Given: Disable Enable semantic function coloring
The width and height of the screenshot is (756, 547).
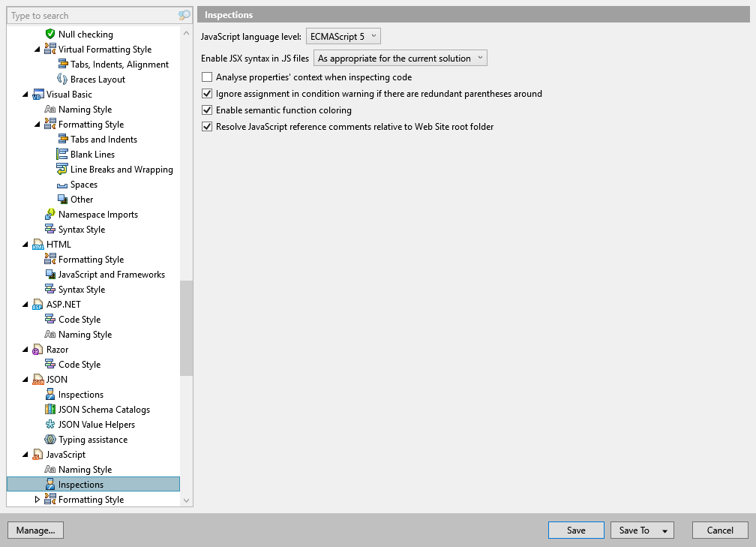Looking at the screenshot, I should [206, 110].
